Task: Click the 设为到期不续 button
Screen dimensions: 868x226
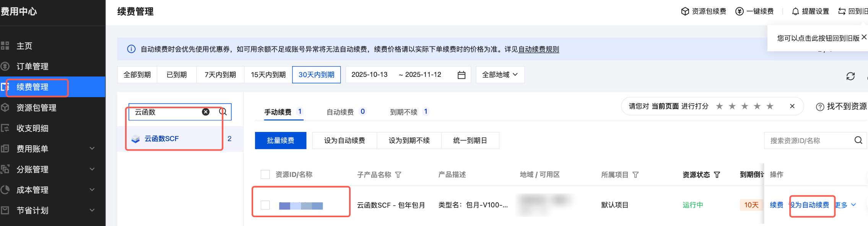Action: pyautogui.click(x=409, y=140)
